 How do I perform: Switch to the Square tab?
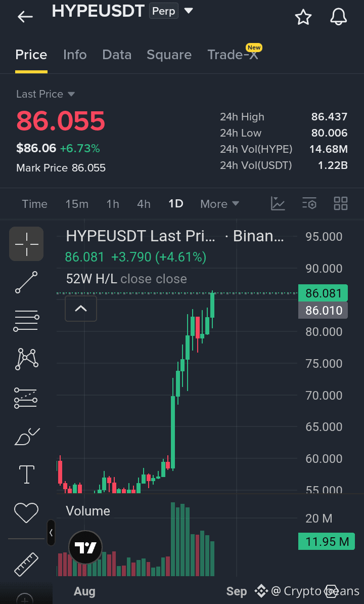(x=169, y=55)
